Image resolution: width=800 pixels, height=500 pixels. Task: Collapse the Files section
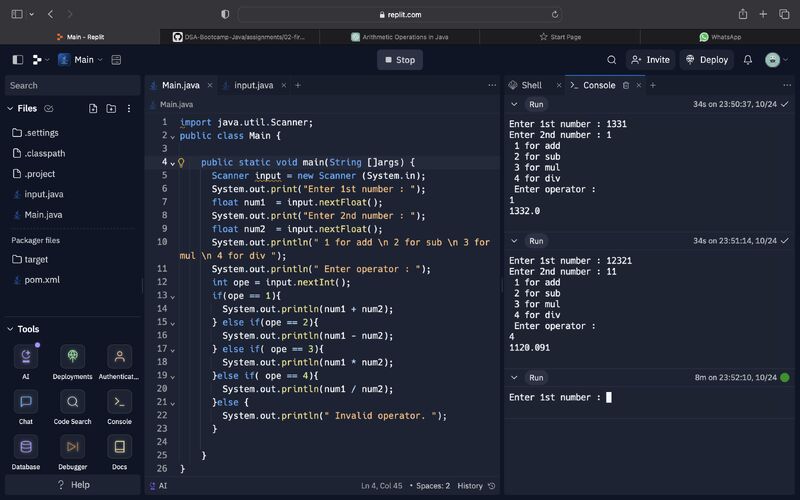tap(10, 108)
